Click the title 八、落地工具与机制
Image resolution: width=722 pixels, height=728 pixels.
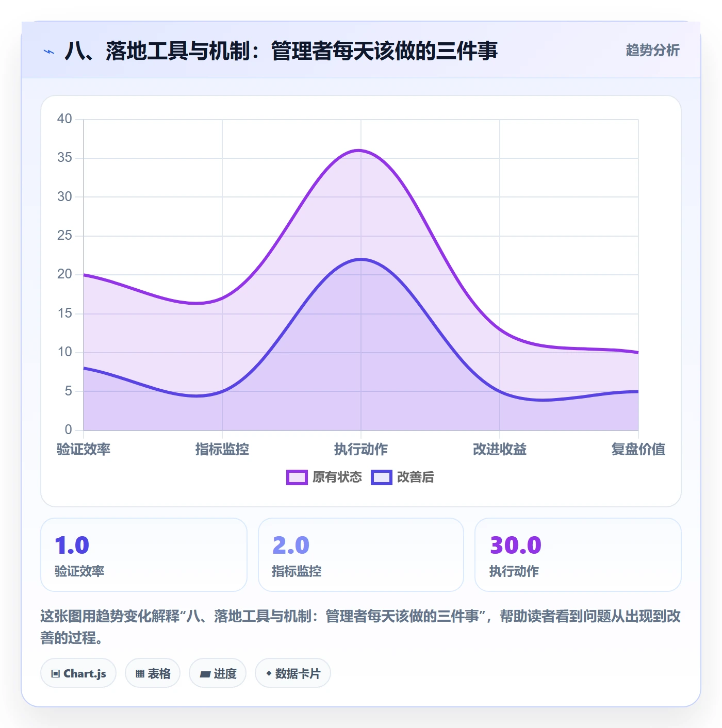point(281,51)
